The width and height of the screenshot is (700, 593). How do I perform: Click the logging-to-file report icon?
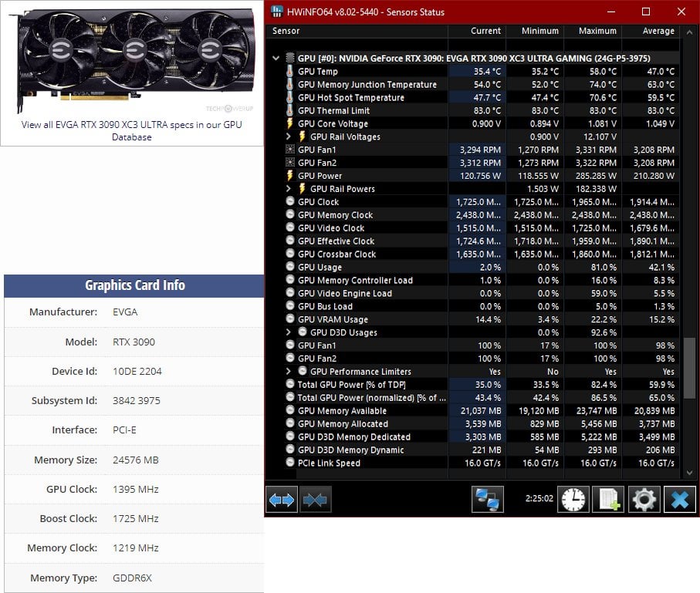pos(607,499)
